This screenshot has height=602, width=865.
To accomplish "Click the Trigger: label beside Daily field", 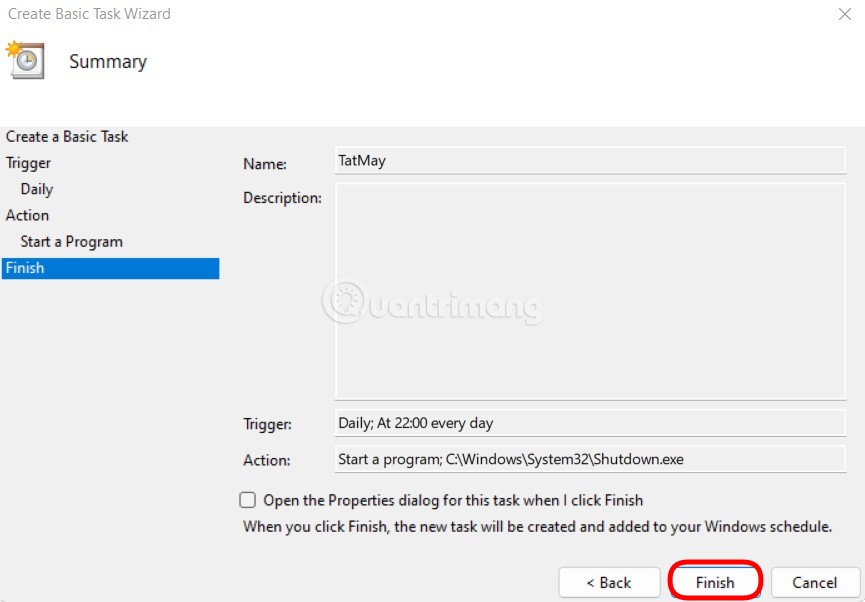I will (x=268, y=424).
